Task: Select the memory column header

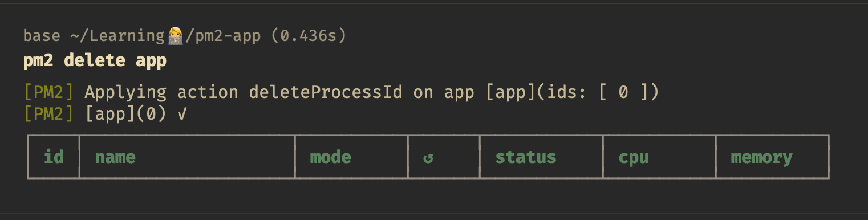Action: (x=761, y=158)
